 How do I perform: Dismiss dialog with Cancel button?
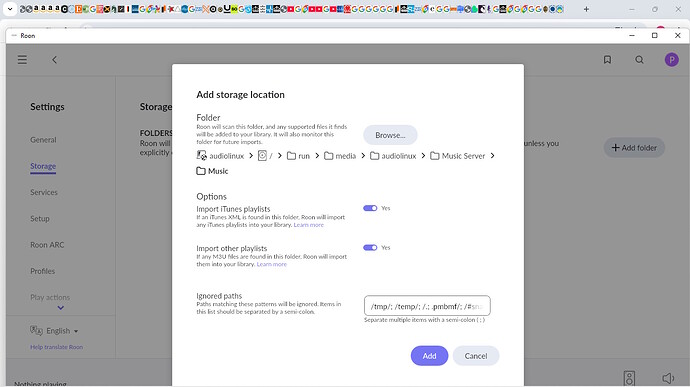point(476,356)
